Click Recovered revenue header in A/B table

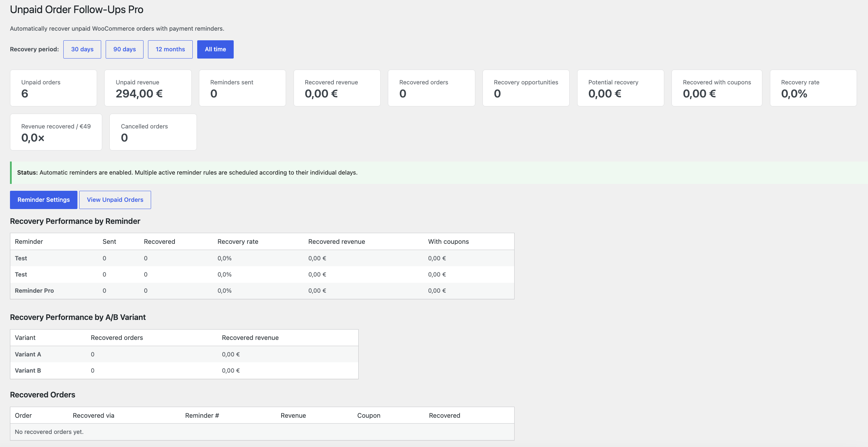pos(250,338)
